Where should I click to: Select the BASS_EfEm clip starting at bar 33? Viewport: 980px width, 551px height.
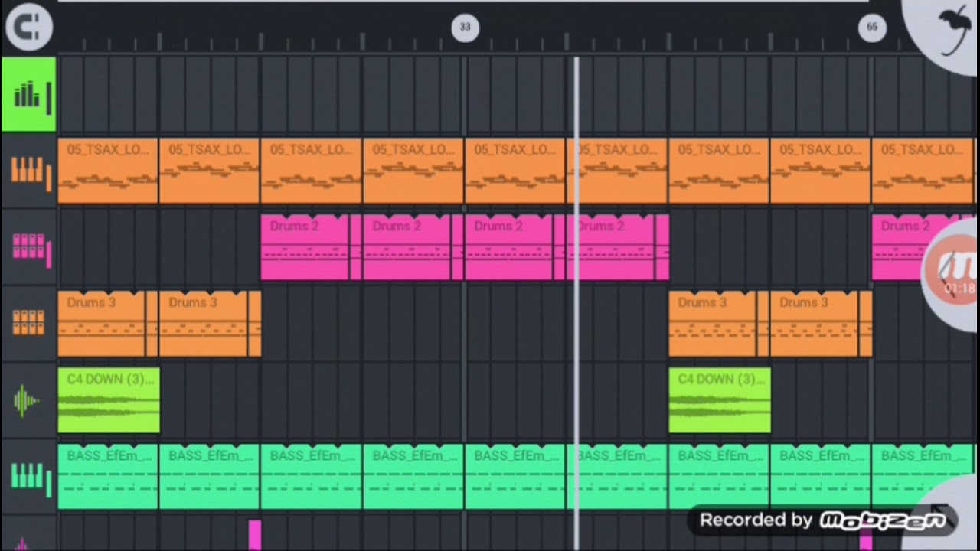point(515,477)
